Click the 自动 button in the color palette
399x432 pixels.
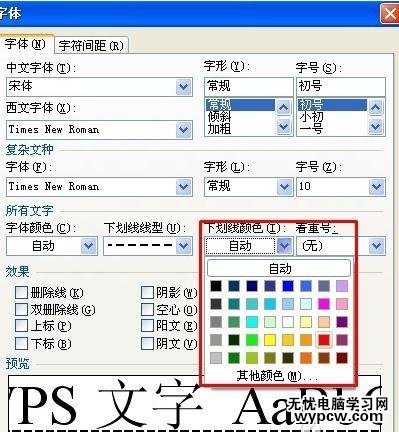279,268
